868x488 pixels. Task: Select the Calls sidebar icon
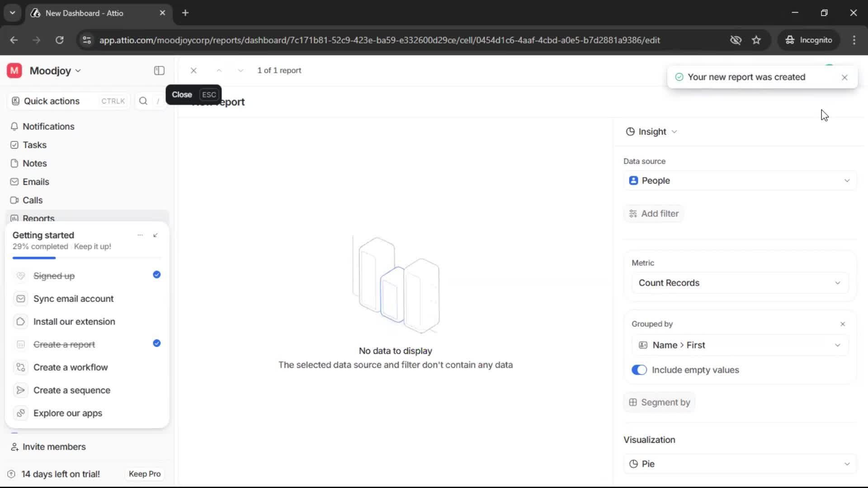click(x=14, y=200)
